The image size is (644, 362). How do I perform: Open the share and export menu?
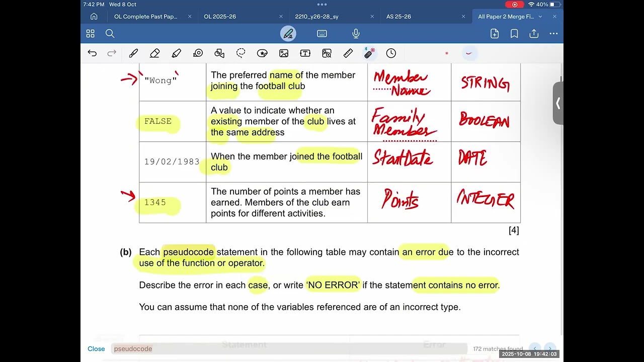[x=534, y=34]
